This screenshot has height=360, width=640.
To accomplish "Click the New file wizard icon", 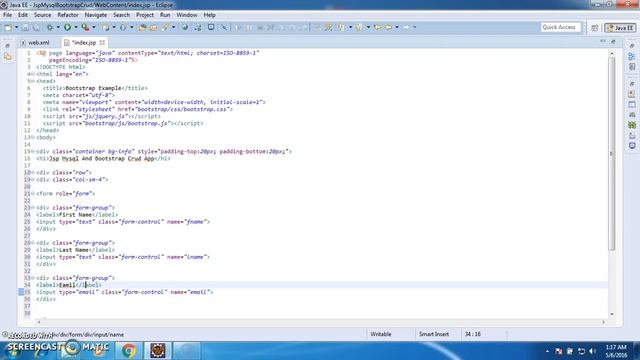I will click(x=8, y=27).
